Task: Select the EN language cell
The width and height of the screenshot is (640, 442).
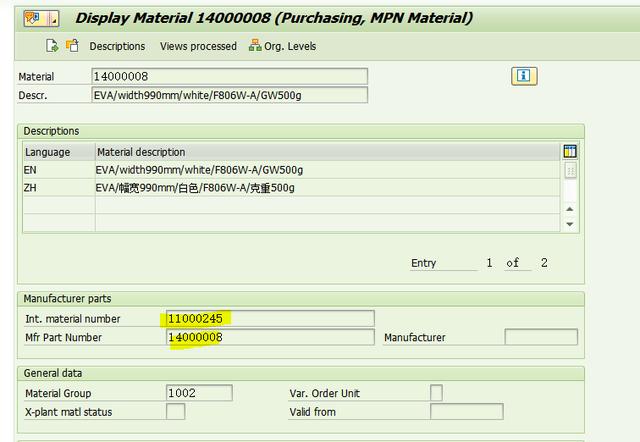Action: coord(59,170)
